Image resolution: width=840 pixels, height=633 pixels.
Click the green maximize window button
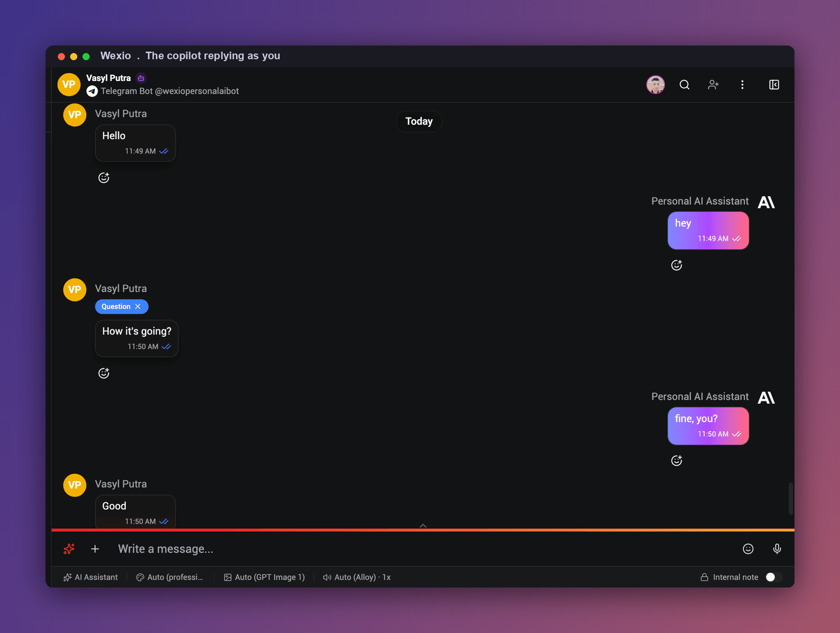pyautogui.click(x=86, y=56)
